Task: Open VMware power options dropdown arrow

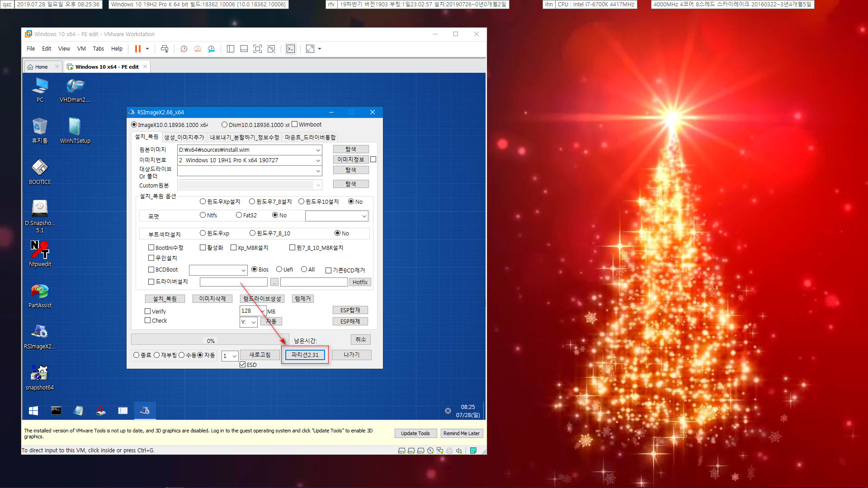Action: (x=147, y=49)
